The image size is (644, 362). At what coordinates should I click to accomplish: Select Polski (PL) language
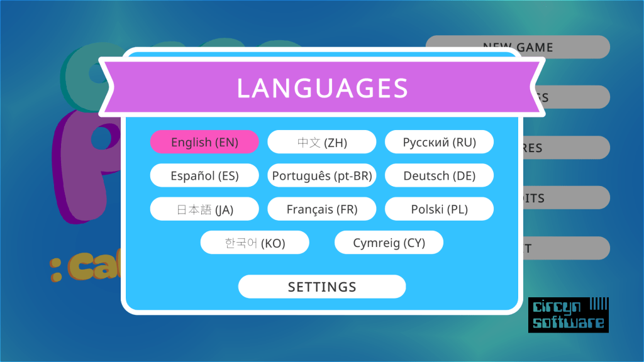click(439, 209)
